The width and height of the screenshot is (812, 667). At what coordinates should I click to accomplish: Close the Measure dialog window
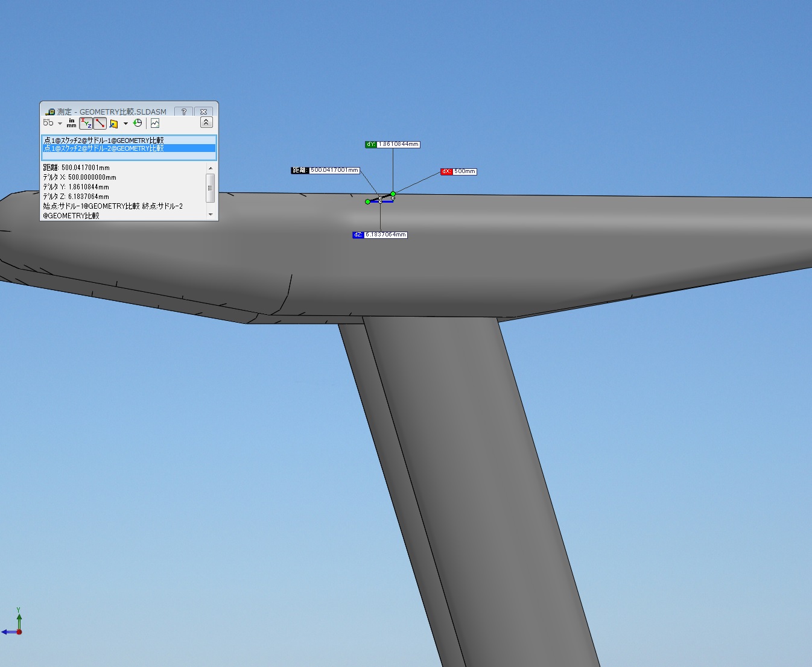tap(204, 112)
